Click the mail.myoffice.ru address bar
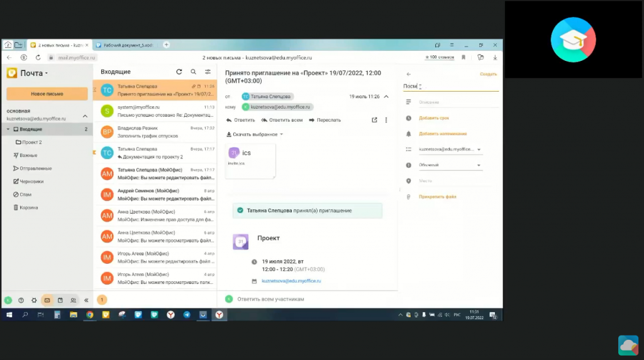The height and width of the screenshot is (360, 644). coord(76,58)
